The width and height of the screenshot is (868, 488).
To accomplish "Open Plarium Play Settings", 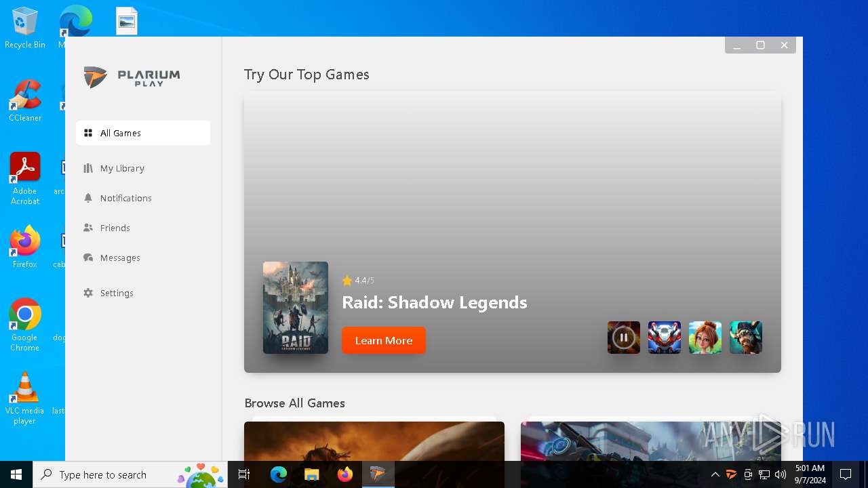I will (143, 293).
